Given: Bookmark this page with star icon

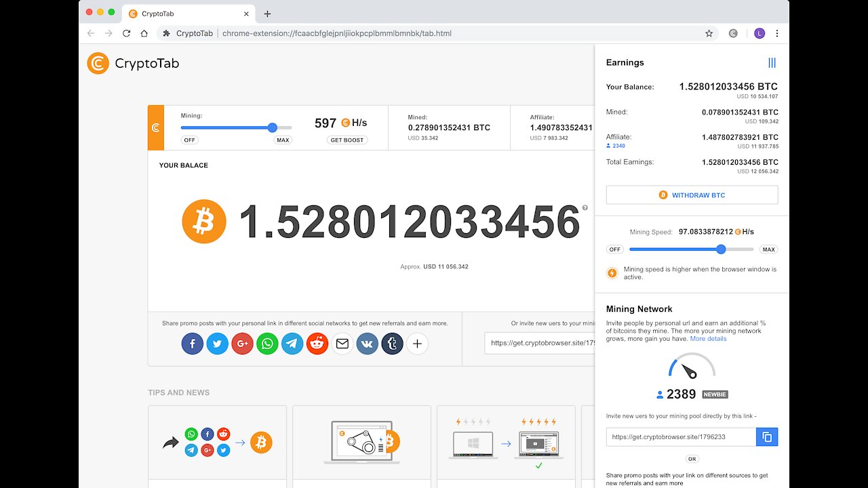Looking at the screenshot, I should coord(709,33).
